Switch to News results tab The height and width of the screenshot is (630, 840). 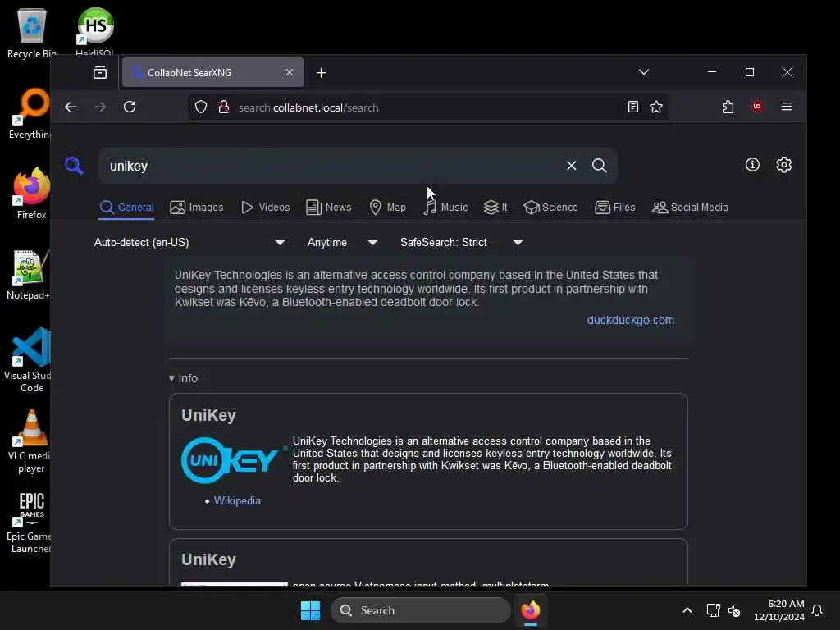[x=328, y=208]
